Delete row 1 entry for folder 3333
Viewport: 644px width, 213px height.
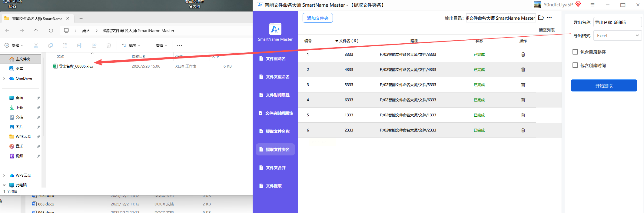(x=523, y=55)
